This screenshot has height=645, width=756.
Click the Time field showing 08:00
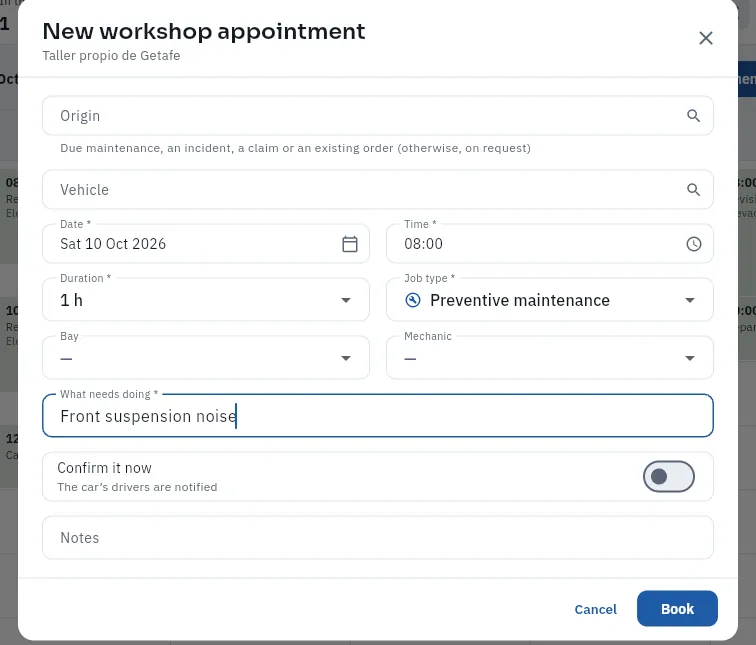tap(550, 244)
